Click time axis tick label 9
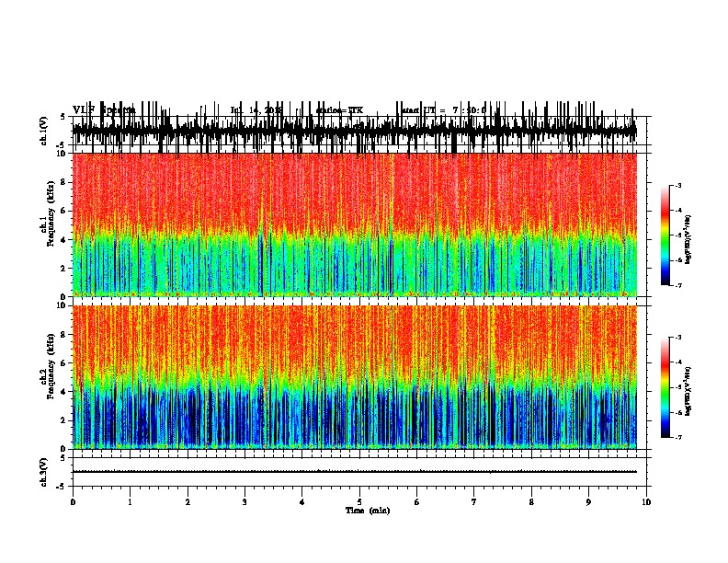This screenshot has height=563, width=728. (x=588, y=502)
